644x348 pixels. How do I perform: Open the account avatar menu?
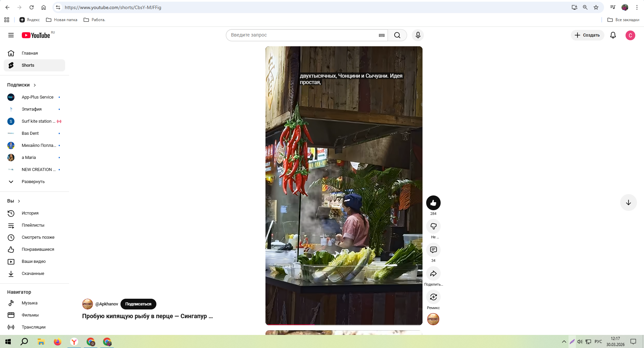coord(630,35)
